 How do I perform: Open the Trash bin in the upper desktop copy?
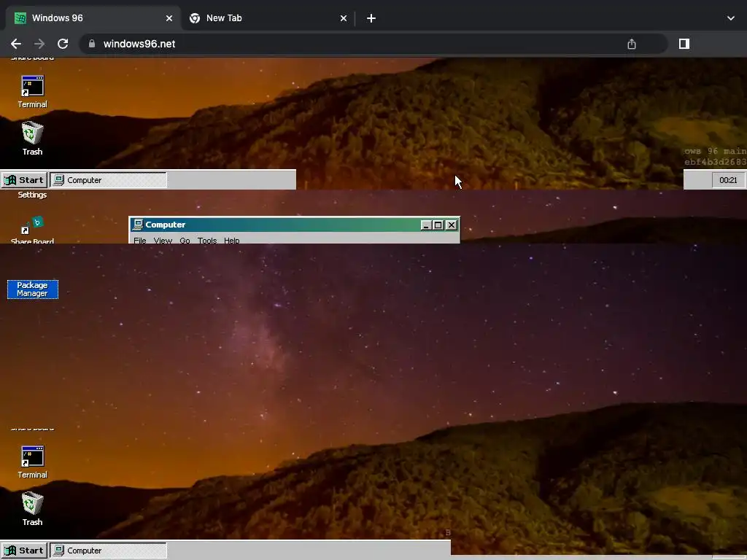(x=32, y=133)
